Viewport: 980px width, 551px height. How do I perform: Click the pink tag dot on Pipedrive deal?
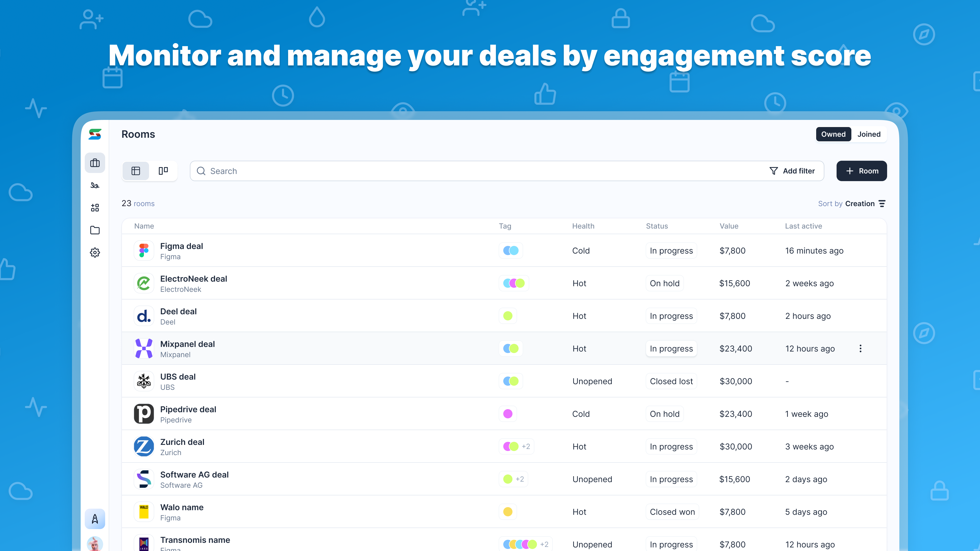pos(508,414)
